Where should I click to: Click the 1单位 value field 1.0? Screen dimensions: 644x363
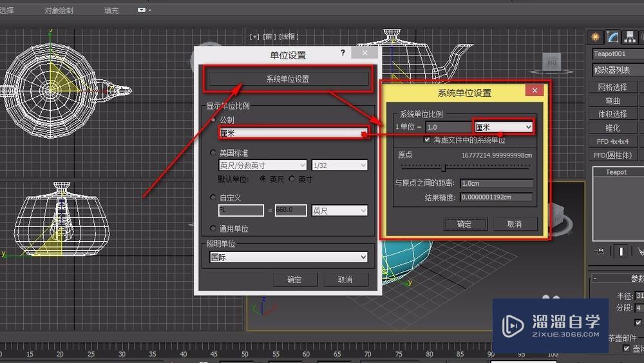[x=448, y=127]
